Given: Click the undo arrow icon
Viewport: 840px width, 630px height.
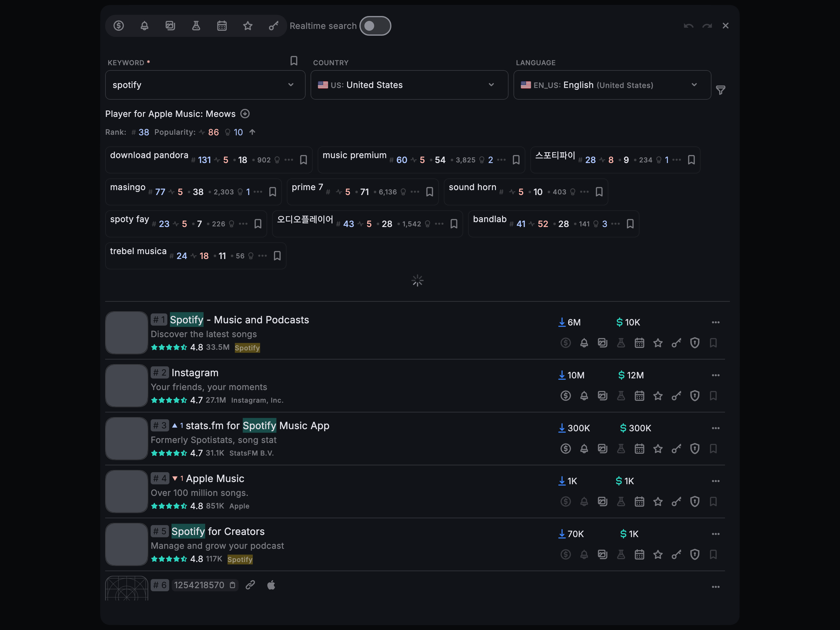Looking at the screenshot, I should tap(688, 26).
